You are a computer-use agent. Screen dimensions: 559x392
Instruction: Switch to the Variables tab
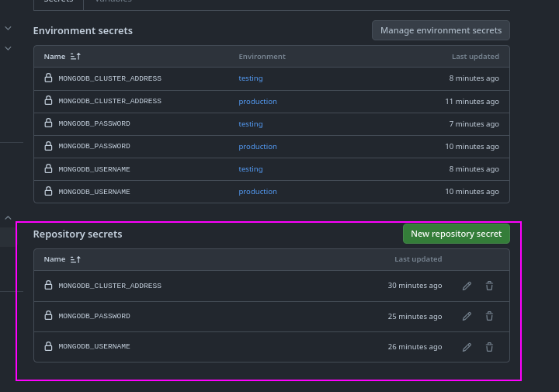pyautogui.click(x=113, y=2)
